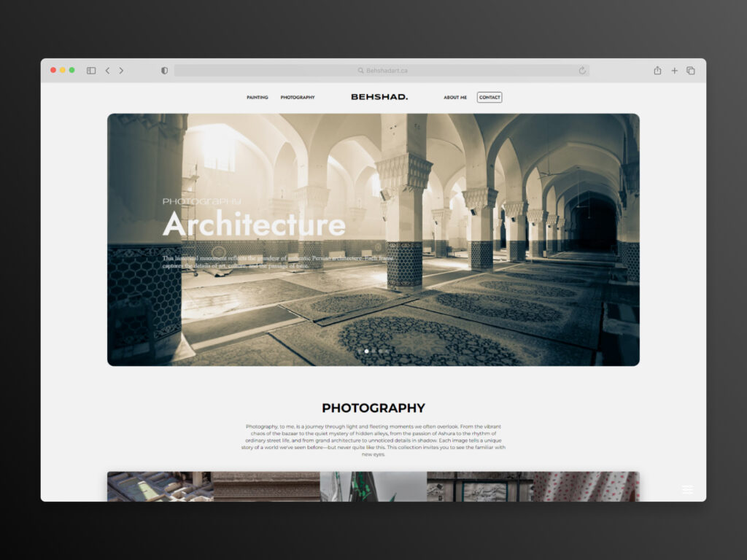The height and width of the screenshot is (560, 747).
Task: Select the active white carousel dot
Action: coord(366,351)
